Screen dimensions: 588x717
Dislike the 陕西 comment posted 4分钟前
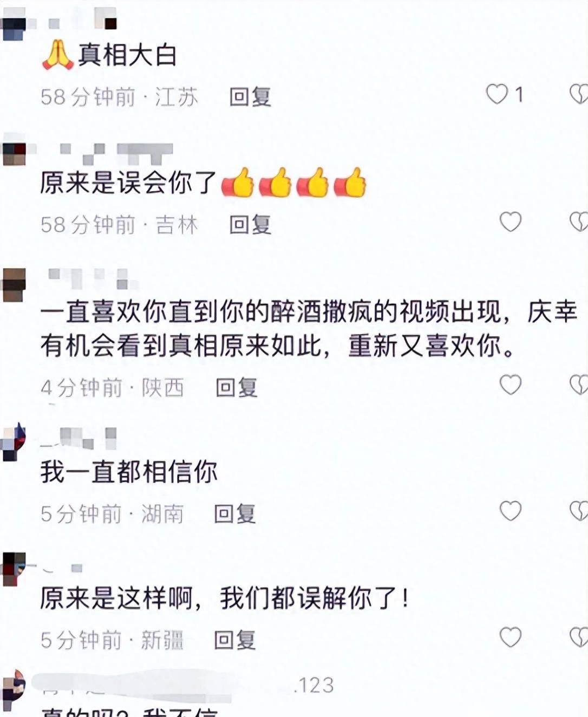[x=579, y=385]
